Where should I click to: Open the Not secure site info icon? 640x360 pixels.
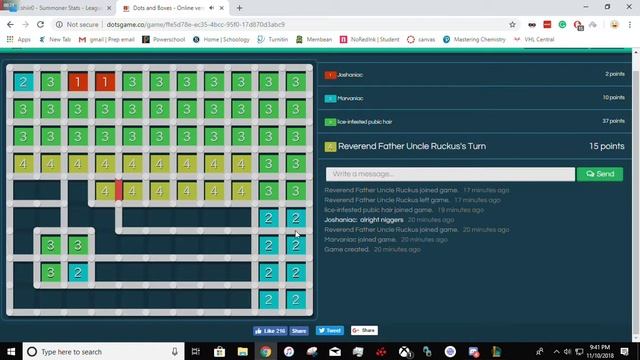click(59, 24)
